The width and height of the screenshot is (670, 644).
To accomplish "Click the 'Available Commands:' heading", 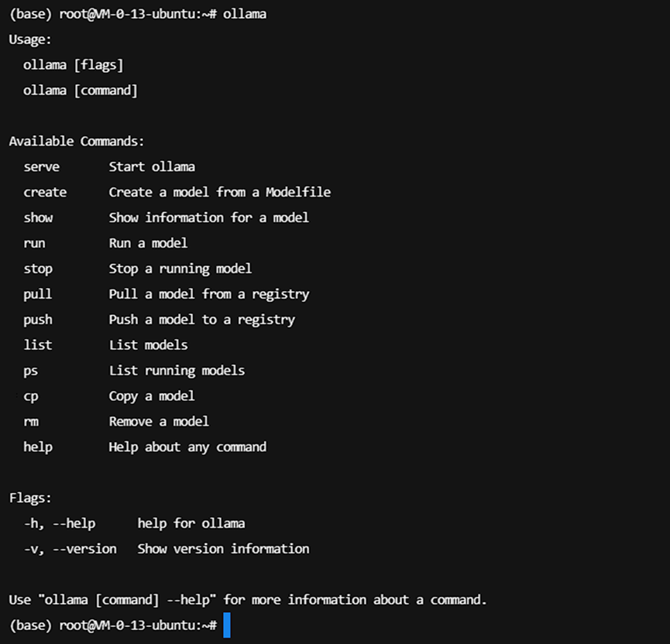I will pyautogui.click(x=77, y=141).
